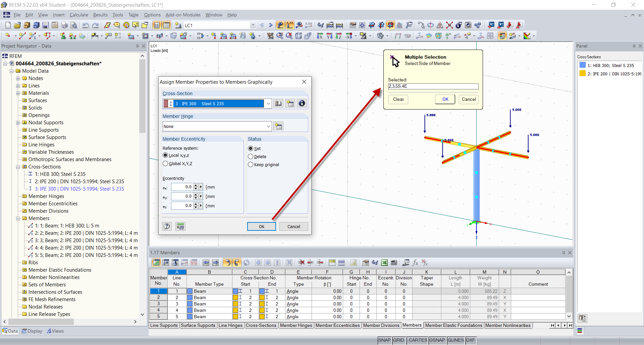Open the LC1 load case dropdown

point(253,25)
